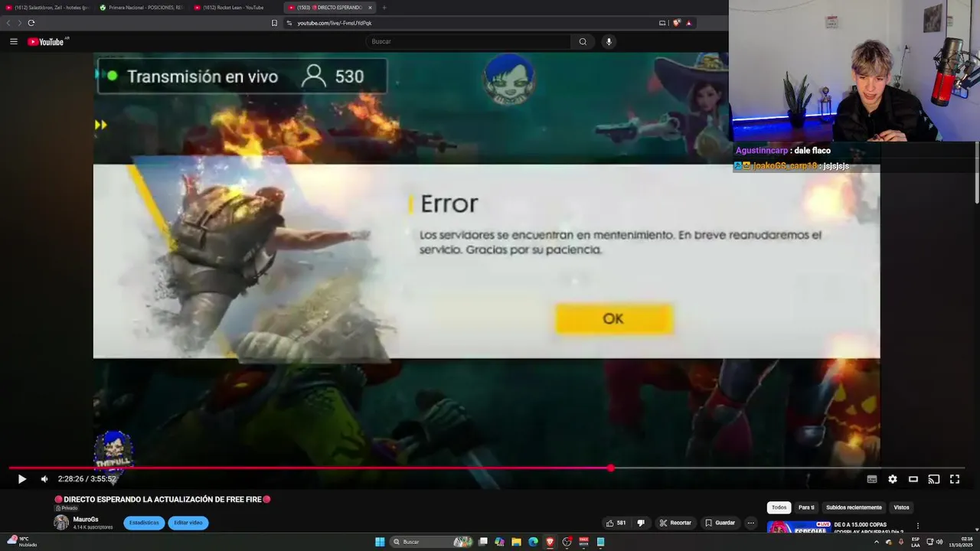
Task: Open the YouTube hamburger guide menu
Action: (x=14, y=41)
